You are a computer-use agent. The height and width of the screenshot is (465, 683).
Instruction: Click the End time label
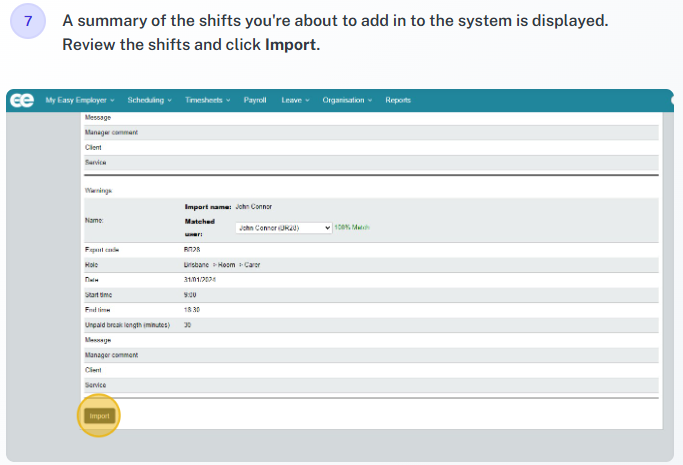pos(98,310)
